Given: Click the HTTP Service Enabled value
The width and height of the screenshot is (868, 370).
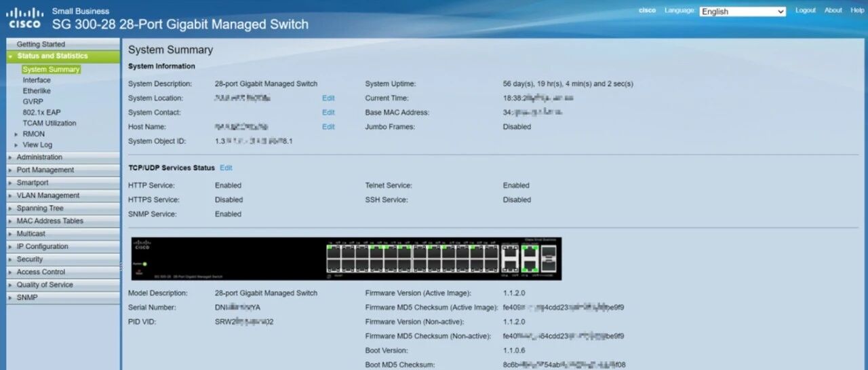Looking at the screenshot, I should 228,185.
